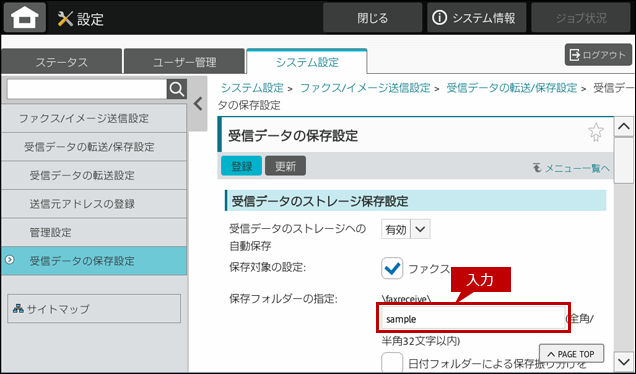The image size is (636, 374).
Task: Click the search magnifier icon in sidebar
Action: coord(177,89)
